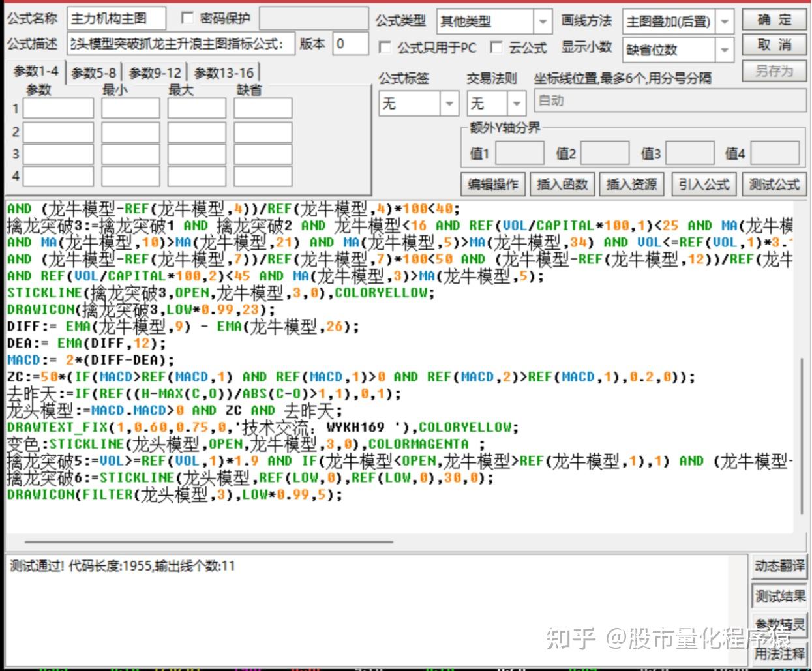Click the 引入公式 button
The width and height of the screenshot is (812, 671).
tap(704, 185)
